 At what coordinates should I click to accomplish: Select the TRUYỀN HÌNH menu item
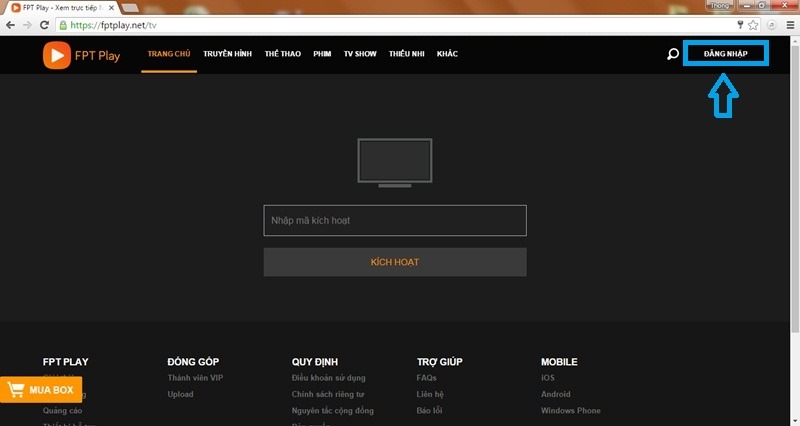[227, 54]
